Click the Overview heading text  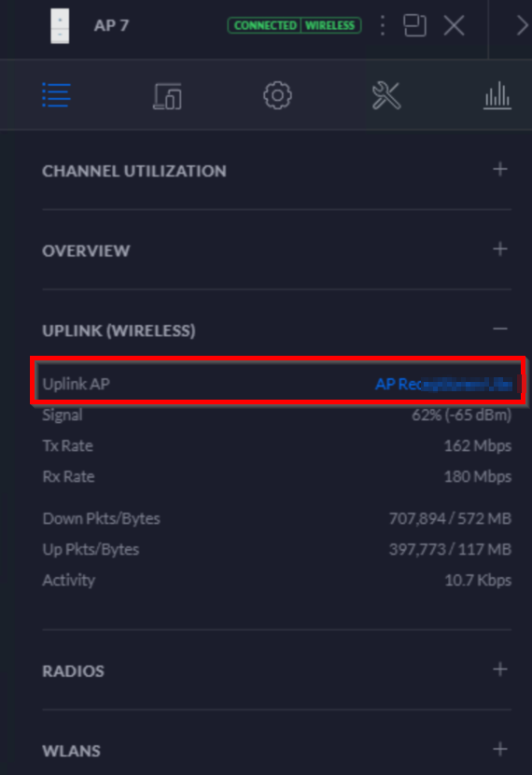click(86, 250)
